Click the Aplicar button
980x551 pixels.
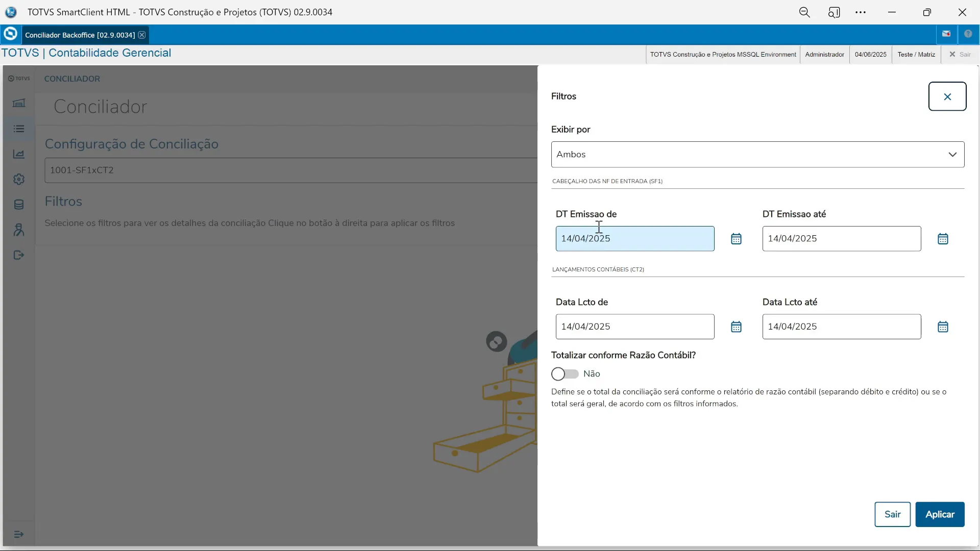click(x=940, y=514)
